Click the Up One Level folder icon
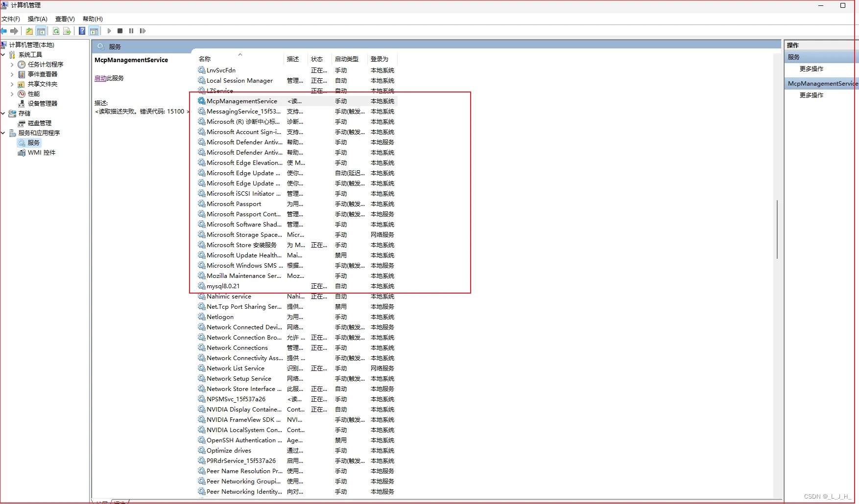Image resolution: width=859 pixels, height=504 pixels. point(29,31)
